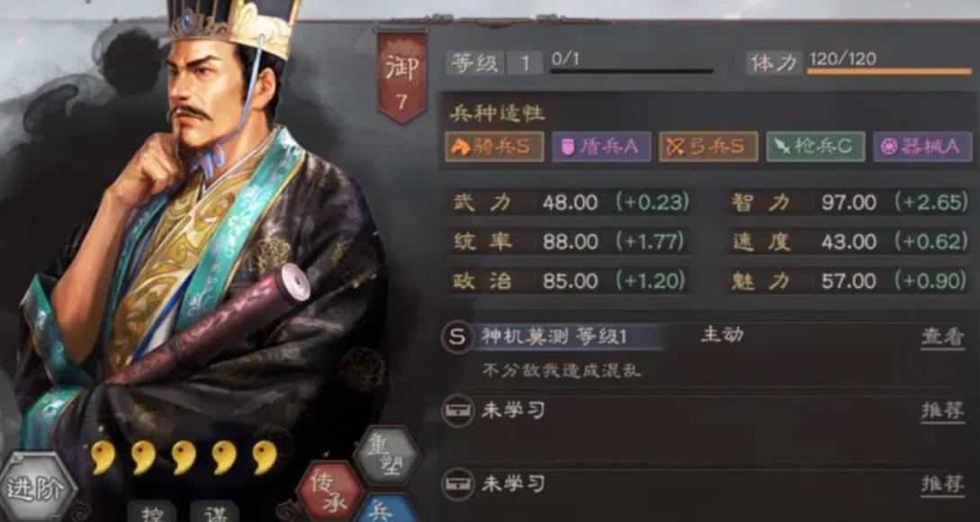This screenshot has width=980, height=522.
Task: Choose the 骑兵S troop type
Action: pyautogui.click(x=494, y=147)
